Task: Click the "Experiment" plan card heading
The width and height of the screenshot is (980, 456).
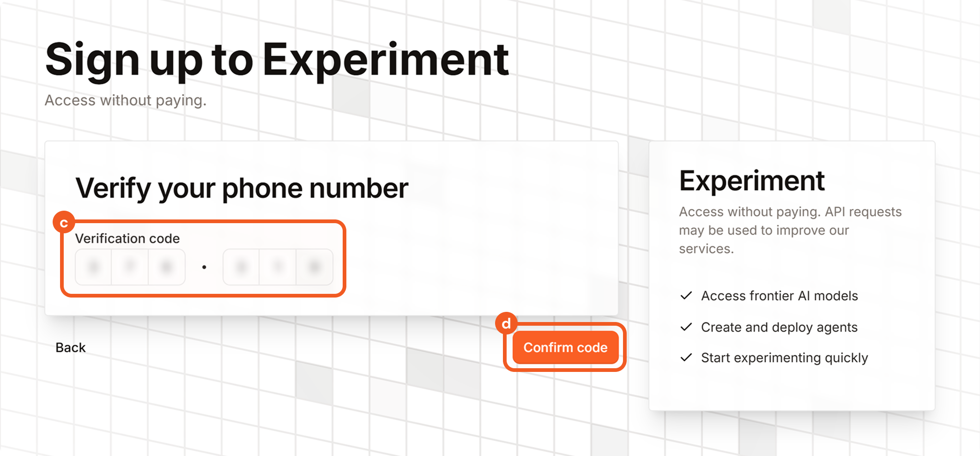Action: pos(751,181)
